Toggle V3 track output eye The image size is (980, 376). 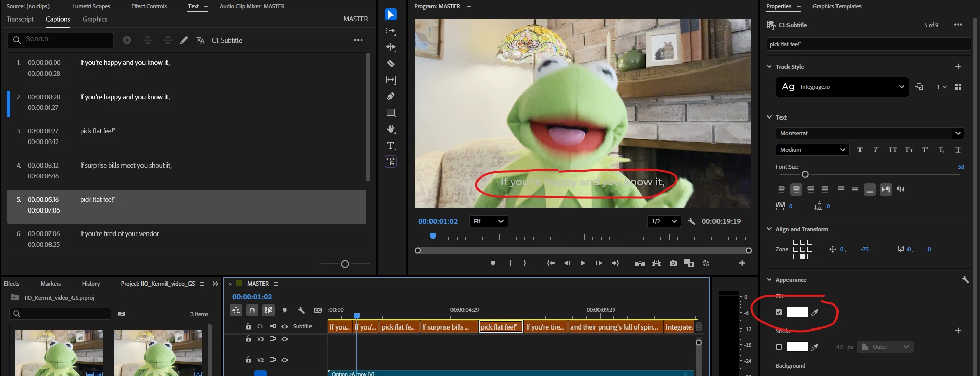pos(285,339)
